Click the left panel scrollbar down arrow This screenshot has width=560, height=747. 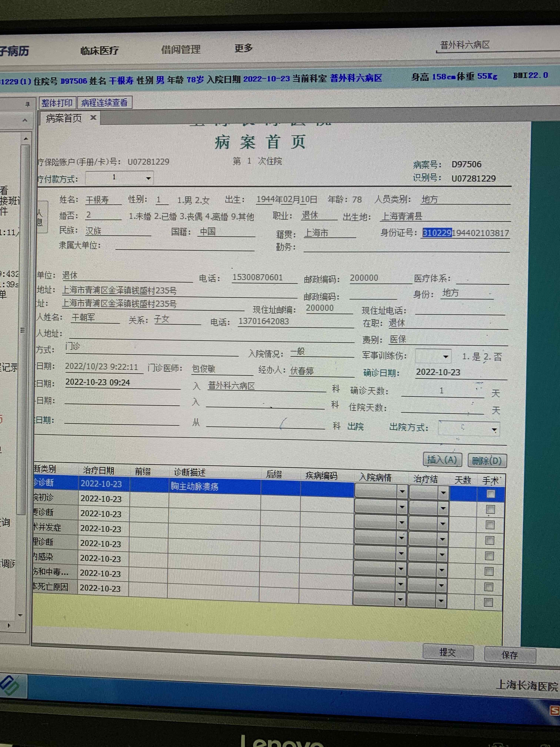click(20, 615)
